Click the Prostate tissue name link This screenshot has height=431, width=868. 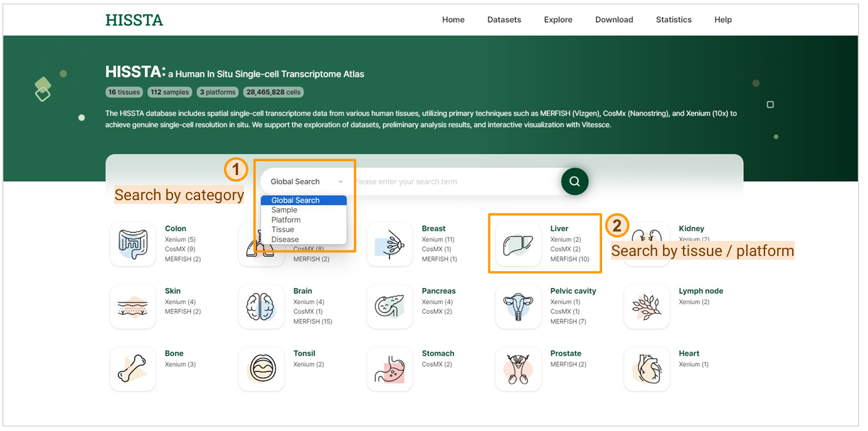[x=565, y=353]
